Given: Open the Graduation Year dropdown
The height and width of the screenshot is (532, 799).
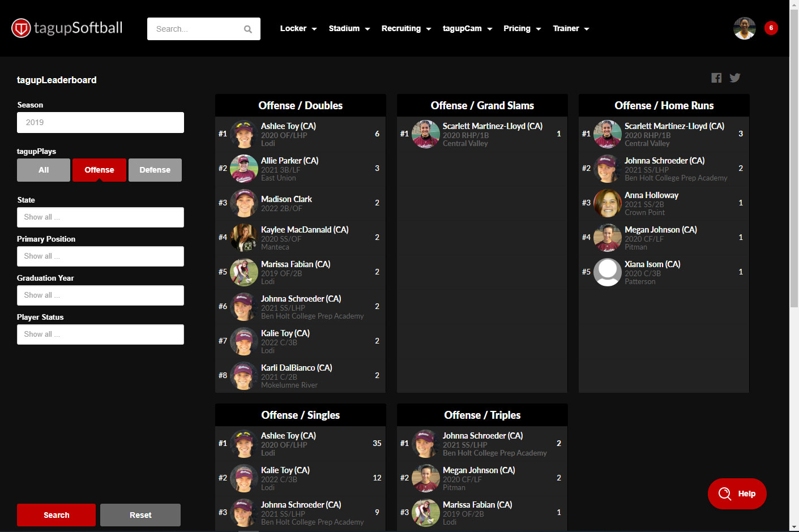Looking at the screenshot, I should coord(100,295).
